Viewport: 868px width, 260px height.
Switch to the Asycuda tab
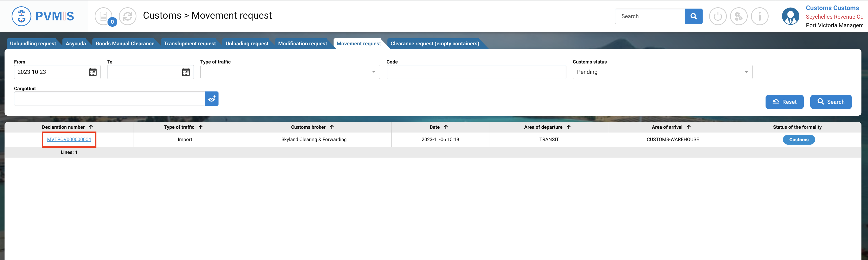coord(76,44)
